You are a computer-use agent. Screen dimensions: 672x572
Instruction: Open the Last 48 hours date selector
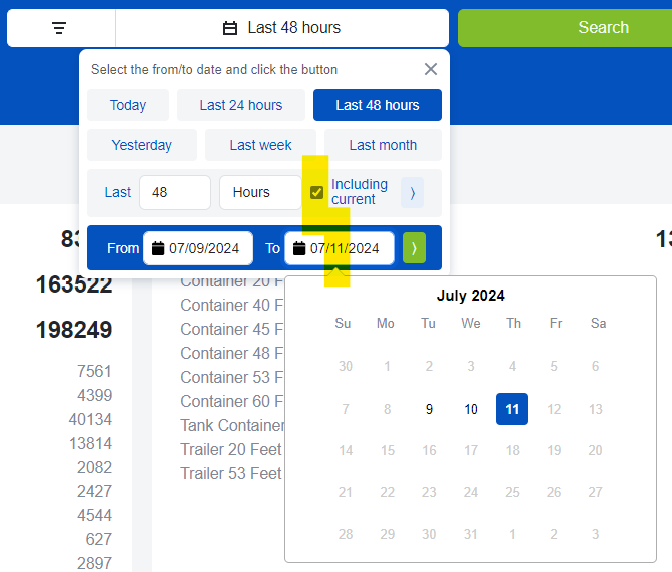[282, 28]
